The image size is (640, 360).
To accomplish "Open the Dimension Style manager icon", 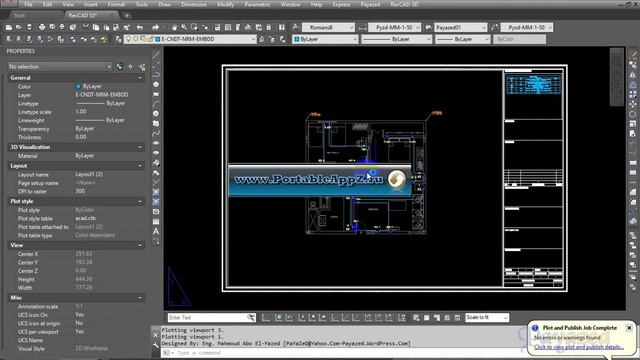I will click(362, 27).
